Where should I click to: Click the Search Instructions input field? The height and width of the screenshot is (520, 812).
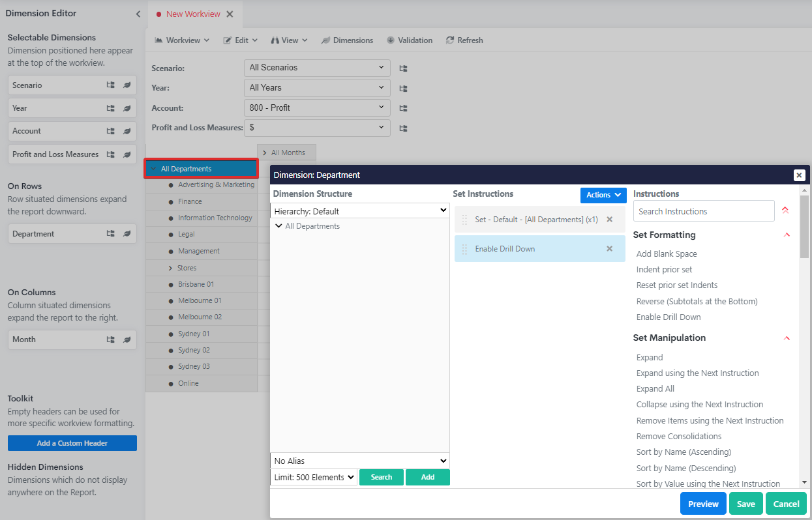coord(703,211)
